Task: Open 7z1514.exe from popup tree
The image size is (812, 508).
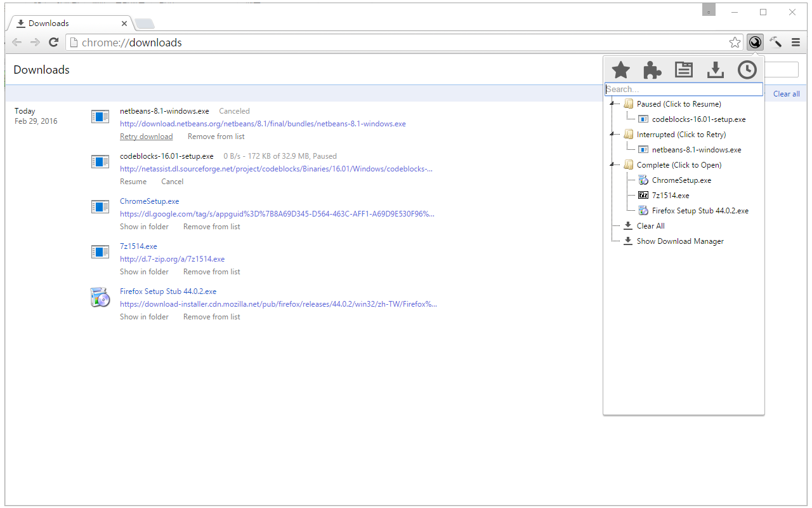Action: [671, 195]
